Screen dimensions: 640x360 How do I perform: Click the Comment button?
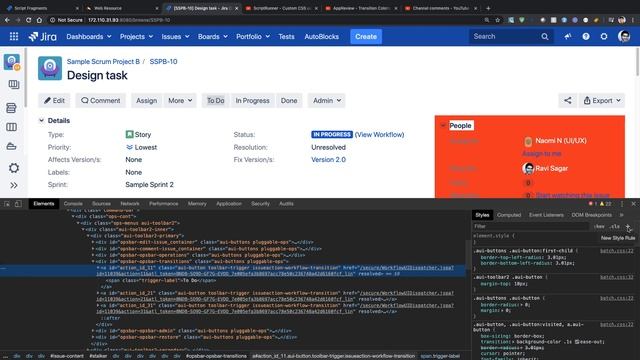tap(100, 100)
